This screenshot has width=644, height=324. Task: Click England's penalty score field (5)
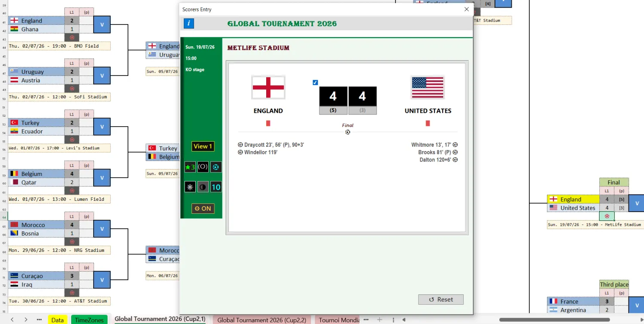click(333, 110)
